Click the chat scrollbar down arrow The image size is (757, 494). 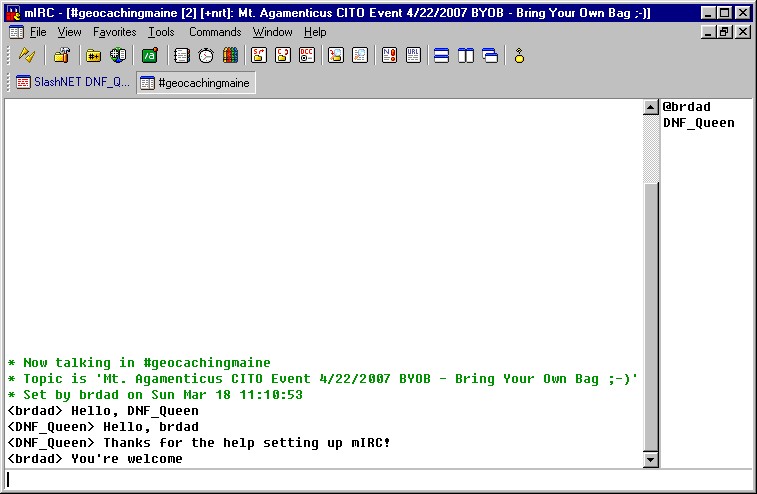[x=651, y=460]
